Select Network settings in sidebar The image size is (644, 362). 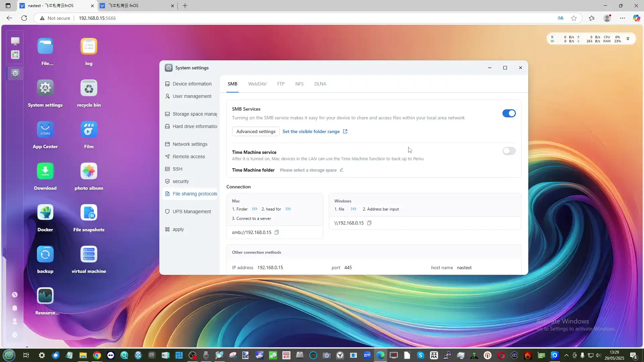[x=190, y=144]
